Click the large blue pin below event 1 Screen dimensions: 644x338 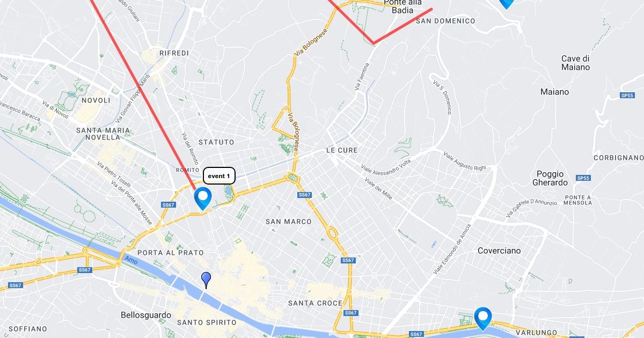(203, 198)
